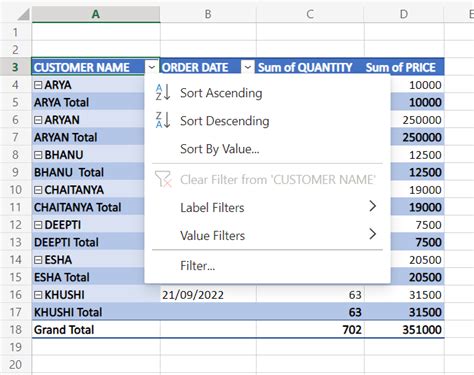The image size is (474, 375).
Task: Click the Grand Total label cell
Action: 96,330
